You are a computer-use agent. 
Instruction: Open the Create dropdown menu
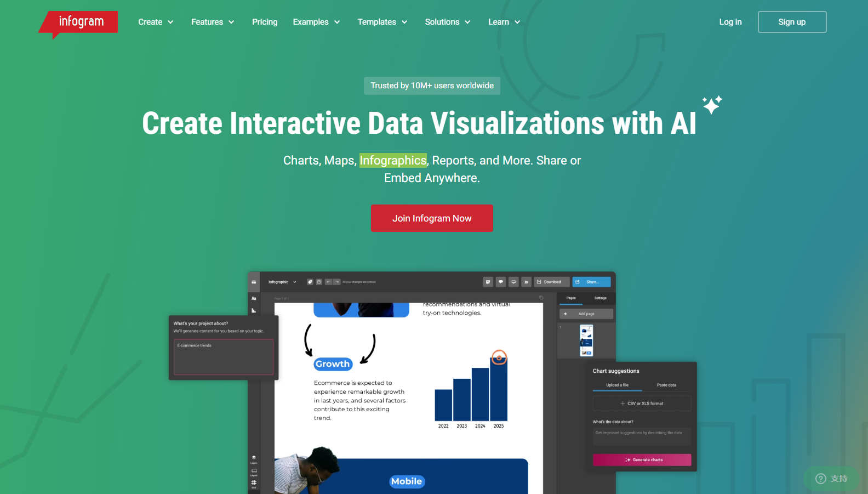coord(156,22)
